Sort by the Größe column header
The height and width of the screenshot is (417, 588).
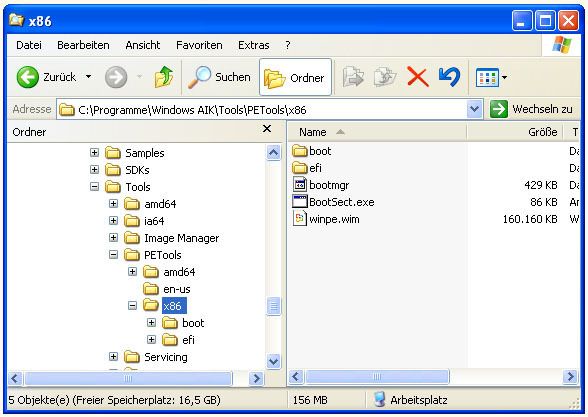pyautogui.click(x=515, y=132)
